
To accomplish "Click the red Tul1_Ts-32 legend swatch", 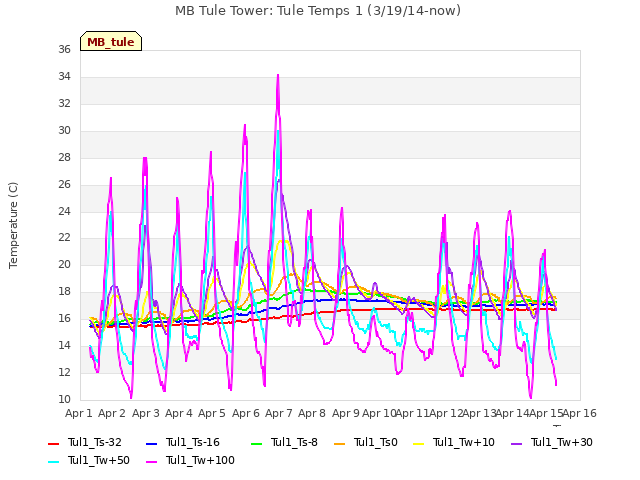I will (x=53, y=443).
